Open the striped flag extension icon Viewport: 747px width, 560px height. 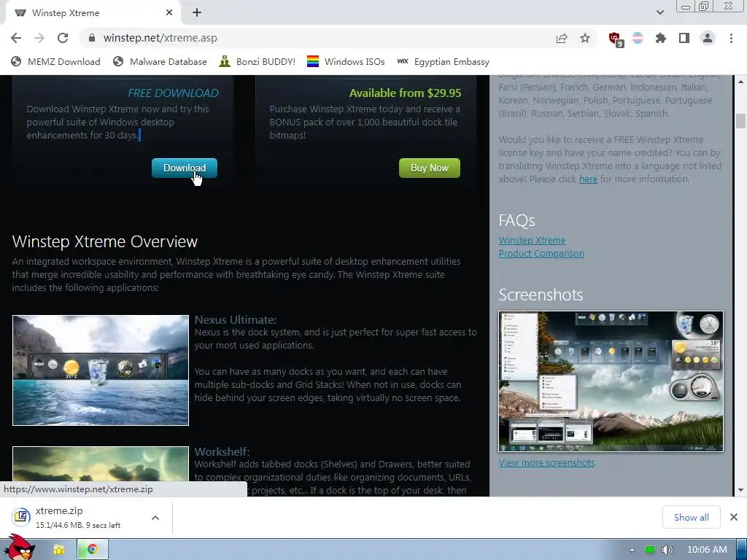(638, 38)
